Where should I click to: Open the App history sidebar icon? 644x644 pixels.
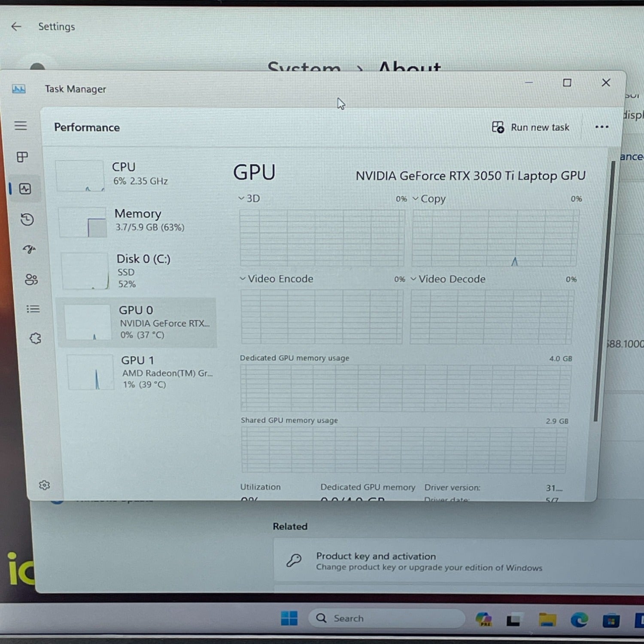(27, 219)
